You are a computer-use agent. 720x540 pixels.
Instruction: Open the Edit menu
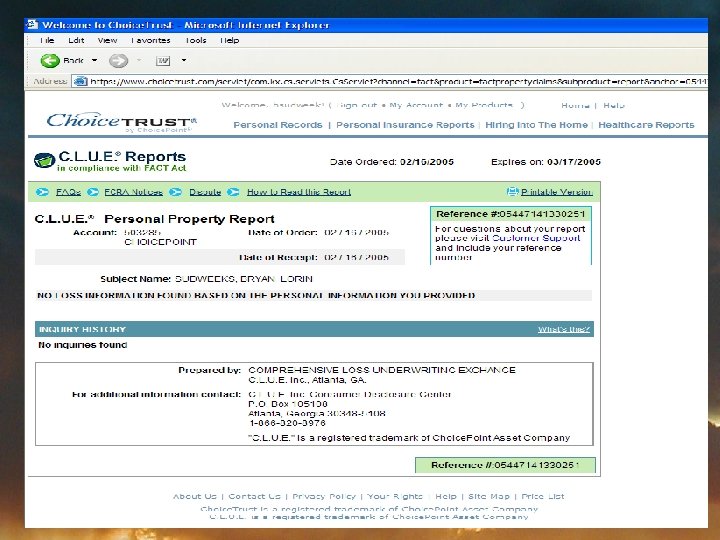[x=76, y=40]
